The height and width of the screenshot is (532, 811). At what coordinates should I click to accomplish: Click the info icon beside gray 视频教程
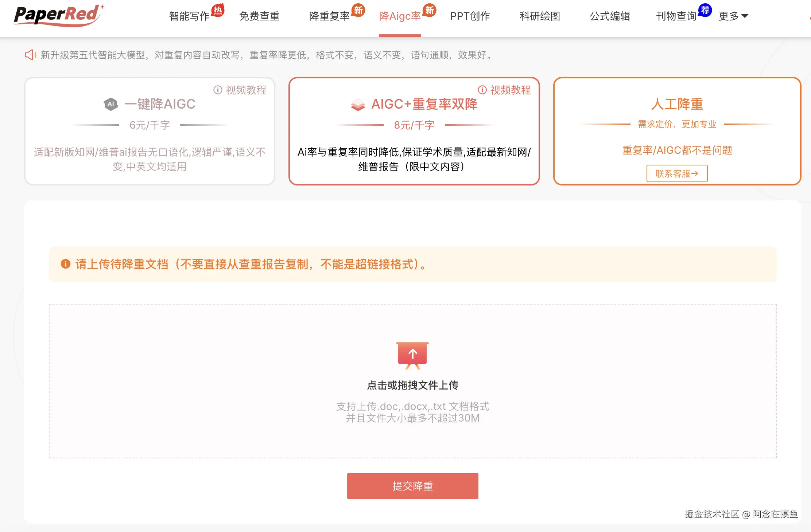[x=218, y=90]
